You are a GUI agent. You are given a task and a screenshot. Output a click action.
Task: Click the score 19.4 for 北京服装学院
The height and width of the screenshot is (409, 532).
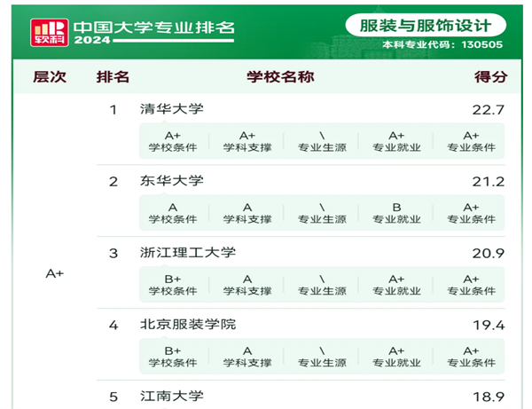pyautogui.click(x=489, y=326)
